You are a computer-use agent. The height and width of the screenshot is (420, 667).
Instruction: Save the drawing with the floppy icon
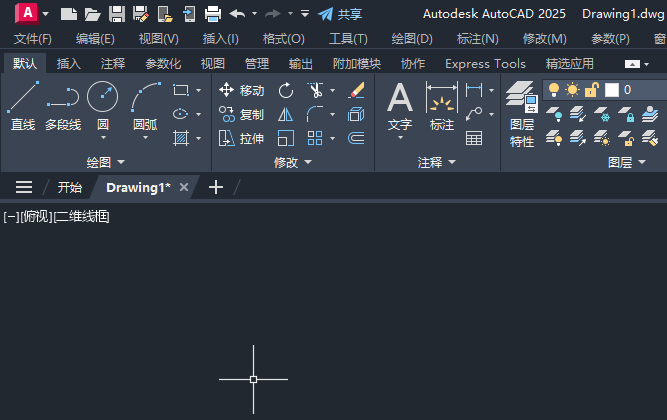click(x=117, y=14)
